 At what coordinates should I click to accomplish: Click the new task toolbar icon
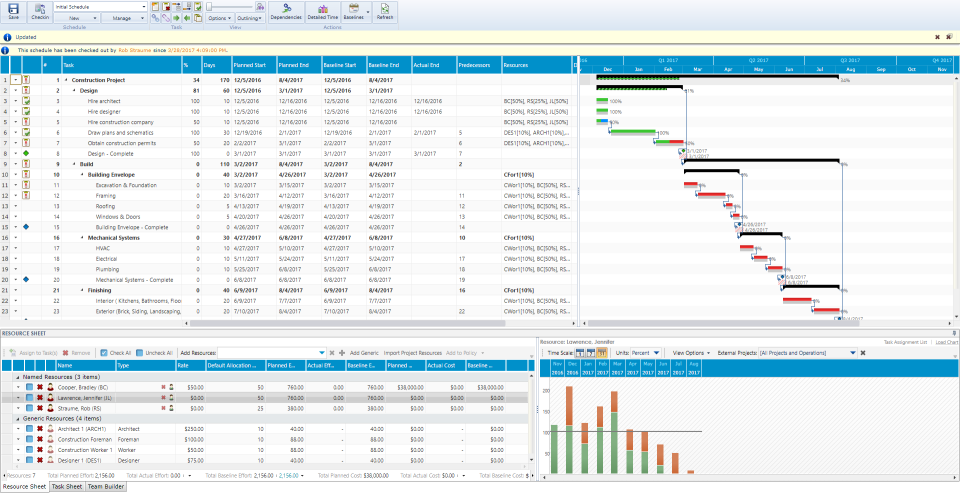(x=156, y=7)
